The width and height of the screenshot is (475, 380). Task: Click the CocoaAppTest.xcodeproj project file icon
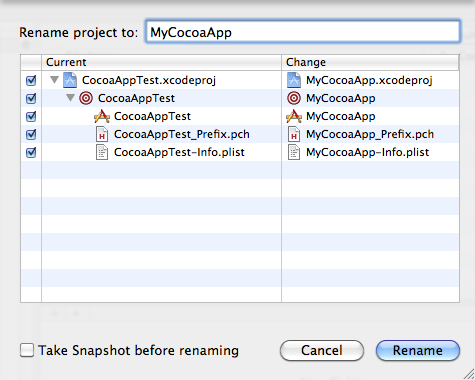click(70, 80)
